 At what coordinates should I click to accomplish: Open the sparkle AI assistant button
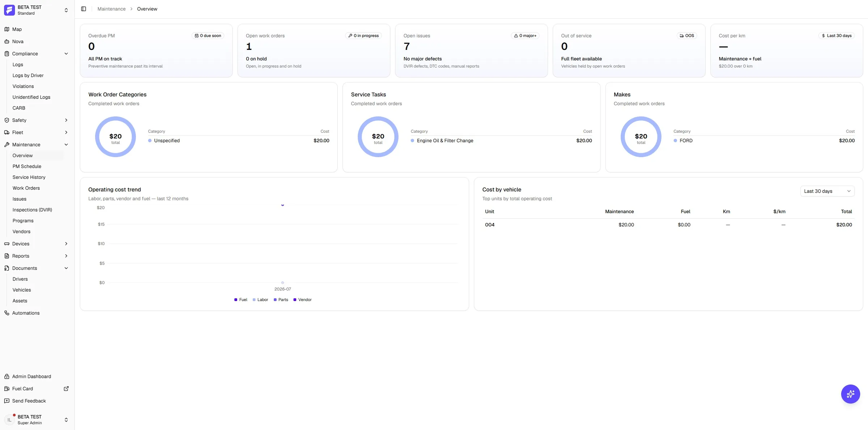[x=850, y=394]
